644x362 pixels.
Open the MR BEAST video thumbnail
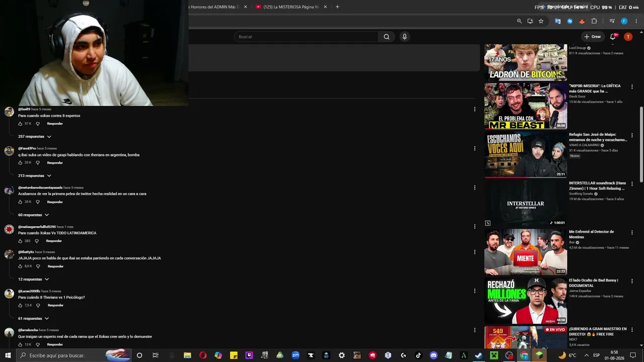(x=525, y=106)
